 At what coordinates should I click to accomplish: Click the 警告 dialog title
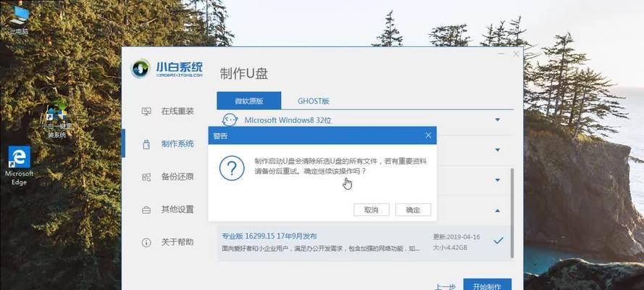[220, 136]
